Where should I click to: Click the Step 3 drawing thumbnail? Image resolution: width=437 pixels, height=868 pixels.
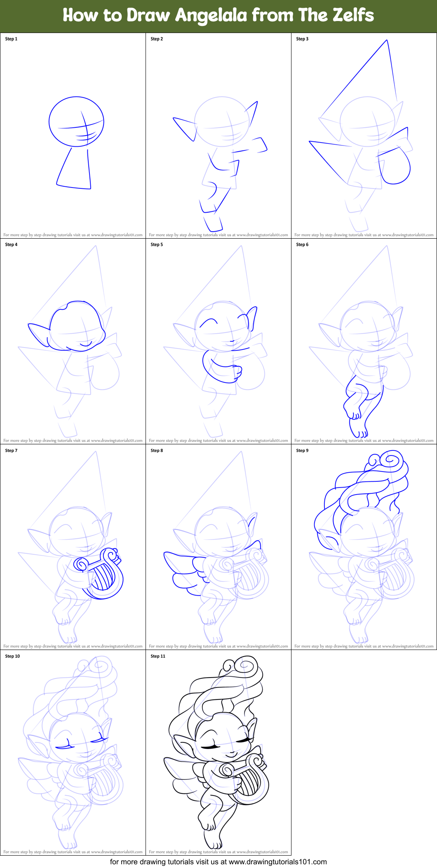point(364,136)
